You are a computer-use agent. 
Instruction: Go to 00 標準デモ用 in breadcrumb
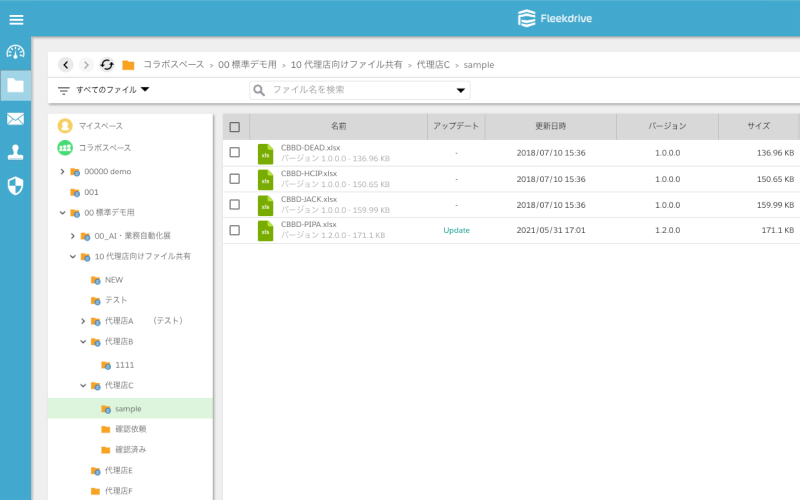[x=247, y=65]
